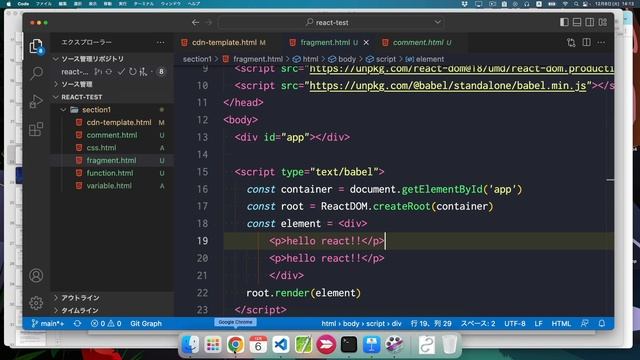Viewport: 640px width, 360px height.
Task: Open the Extensions view icon
Action: point(36,129)
